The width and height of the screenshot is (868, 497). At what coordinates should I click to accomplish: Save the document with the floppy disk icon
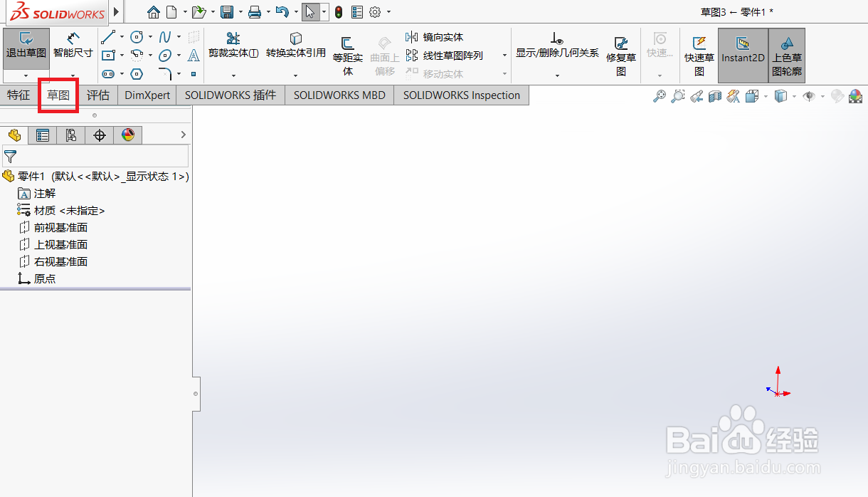[x=227, y=12]
